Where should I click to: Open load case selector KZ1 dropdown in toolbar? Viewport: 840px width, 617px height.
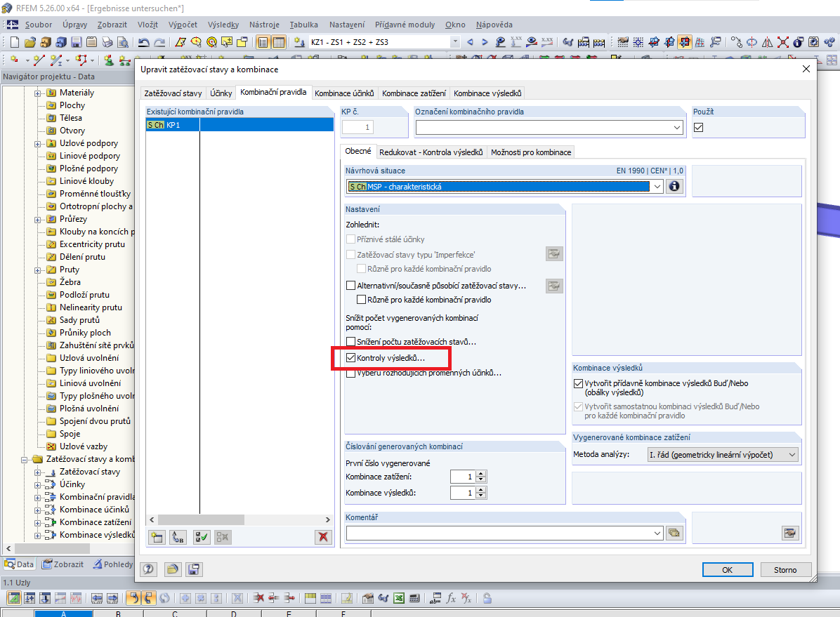point(455,42)
